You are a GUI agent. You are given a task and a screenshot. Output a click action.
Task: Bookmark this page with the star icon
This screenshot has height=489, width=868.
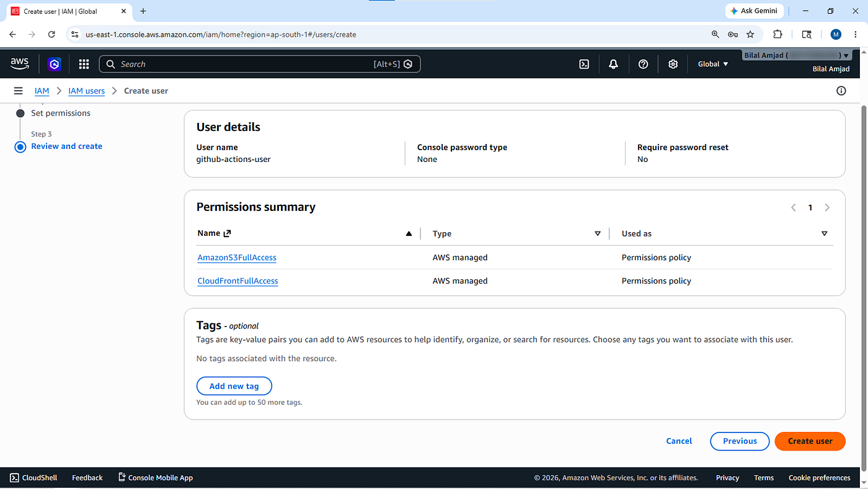750,35
